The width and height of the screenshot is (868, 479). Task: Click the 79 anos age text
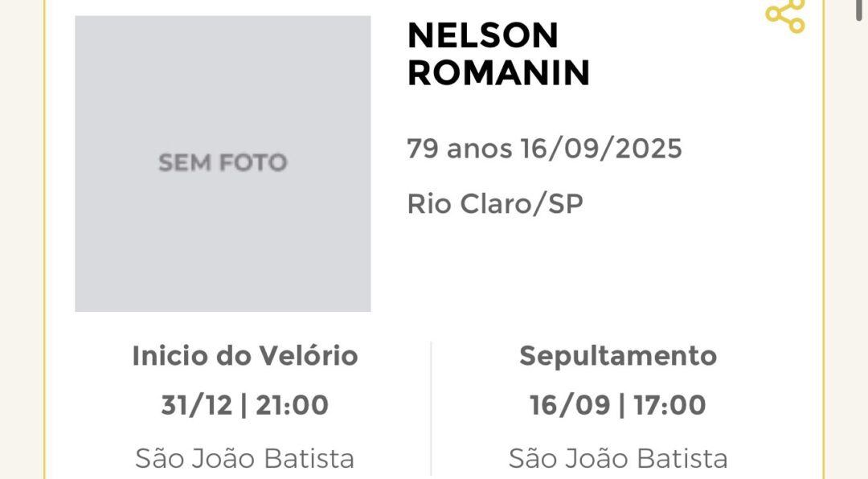[460, 149]
